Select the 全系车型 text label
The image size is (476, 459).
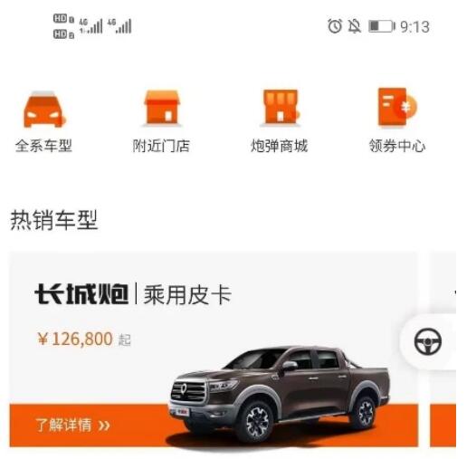[x=43, y=146]
